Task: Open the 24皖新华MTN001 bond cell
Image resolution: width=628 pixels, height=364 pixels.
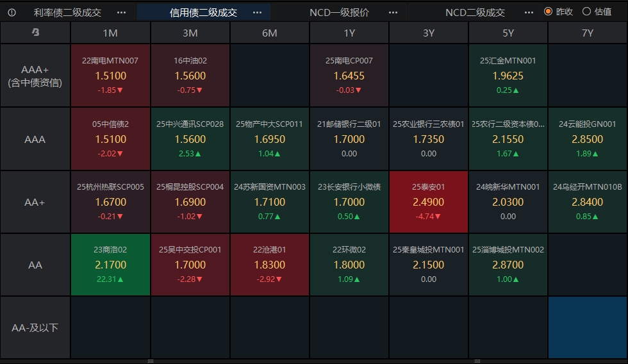Action: point(508,202)
